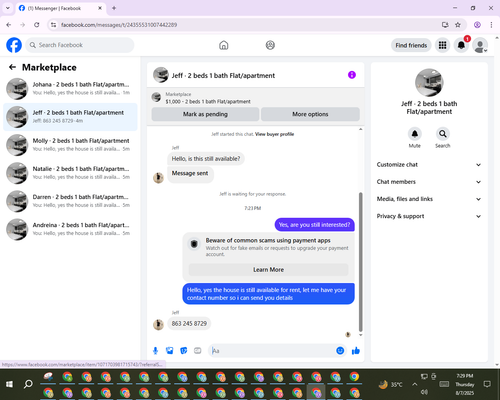The height and width of the screenshot is (400, 500).
Task: Open the Windows Start button
Action: coord(9,384)
